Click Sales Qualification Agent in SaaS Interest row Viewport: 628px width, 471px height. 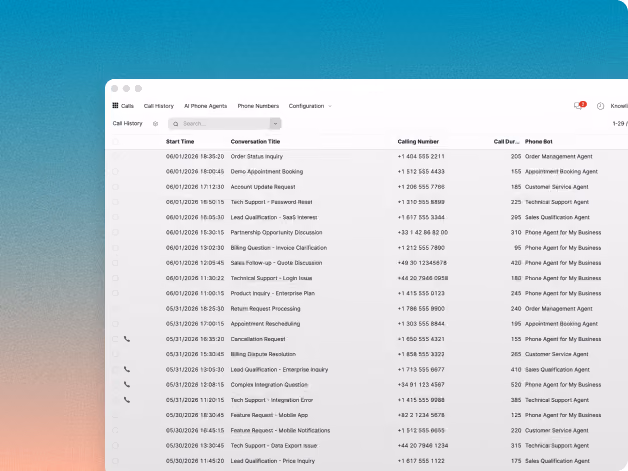(x=557, y=217)
